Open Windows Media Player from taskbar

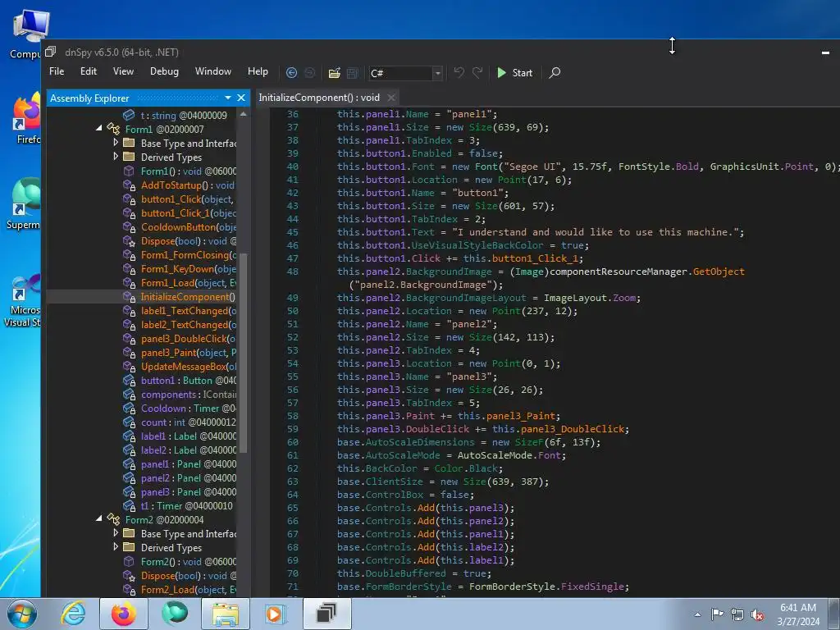coord(276,614)
